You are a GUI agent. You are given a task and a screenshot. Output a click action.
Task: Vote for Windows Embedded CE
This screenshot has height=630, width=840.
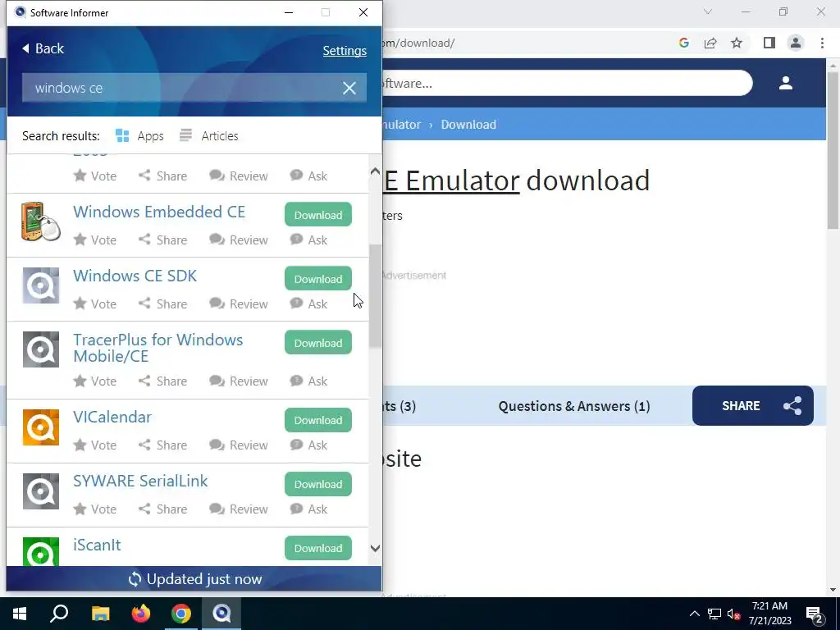[x=95, y=240]
